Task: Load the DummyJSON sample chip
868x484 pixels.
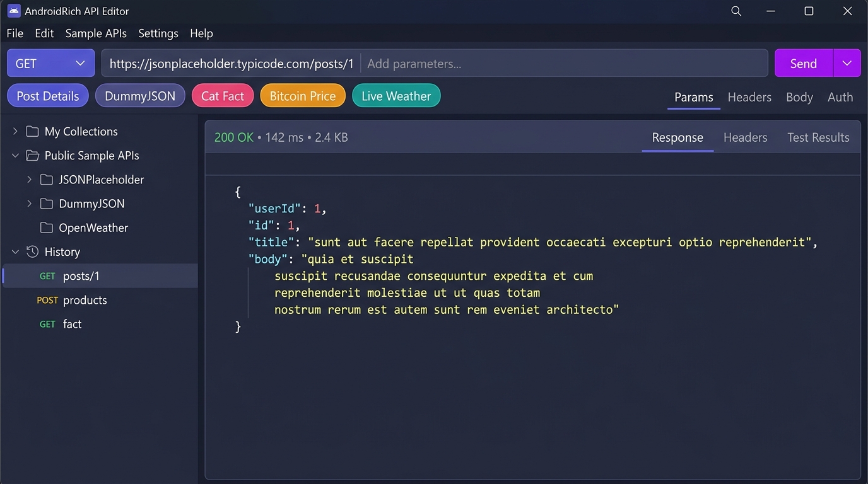Action: pyautogui.click(x=140, y=96)
